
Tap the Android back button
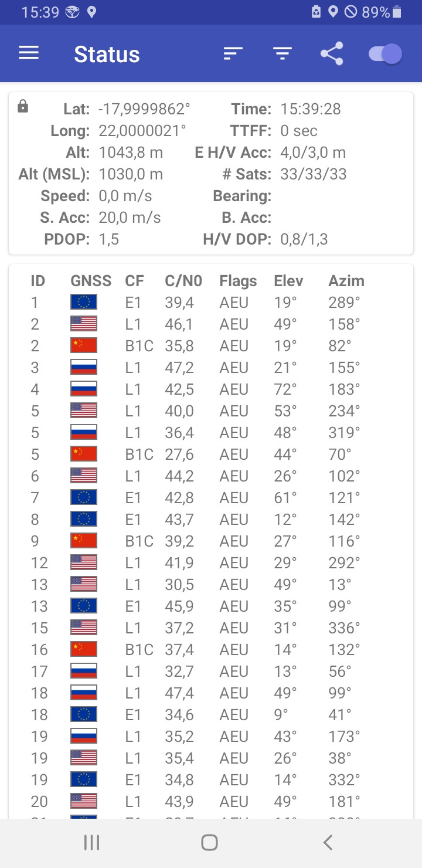tap(328, 843)
